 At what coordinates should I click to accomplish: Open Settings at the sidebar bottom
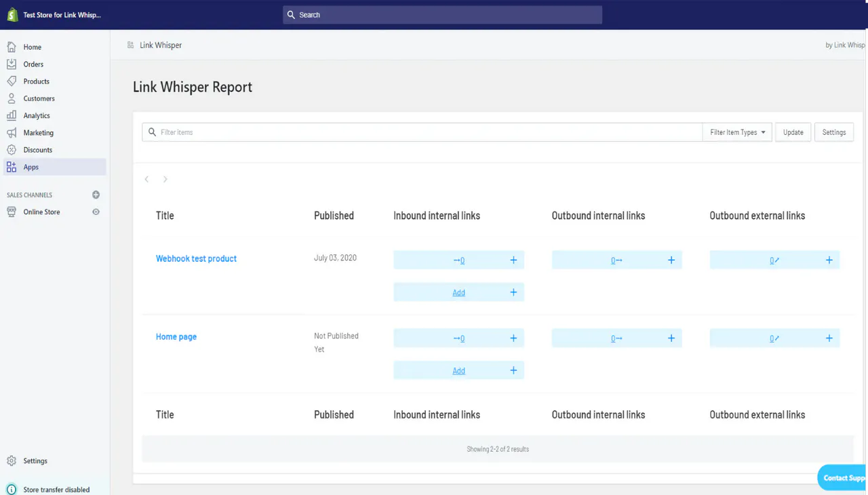pyautogui.click(x=35, y=461)
